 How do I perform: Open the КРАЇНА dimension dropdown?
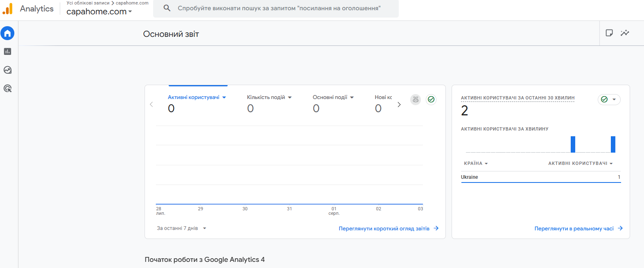pos(476,163)
